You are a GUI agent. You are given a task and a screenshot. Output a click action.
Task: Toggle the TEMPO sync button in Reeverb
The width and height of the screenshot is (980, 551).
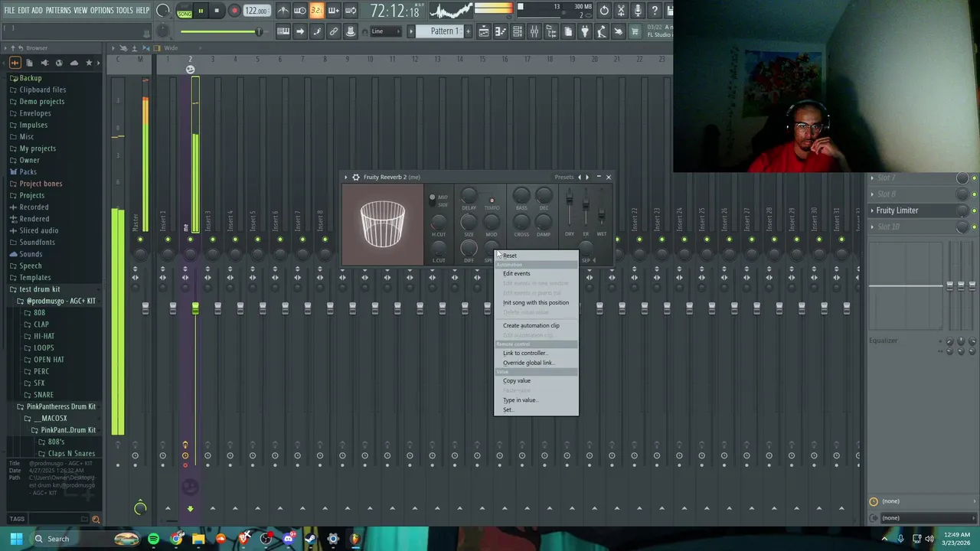click(492, 201)
